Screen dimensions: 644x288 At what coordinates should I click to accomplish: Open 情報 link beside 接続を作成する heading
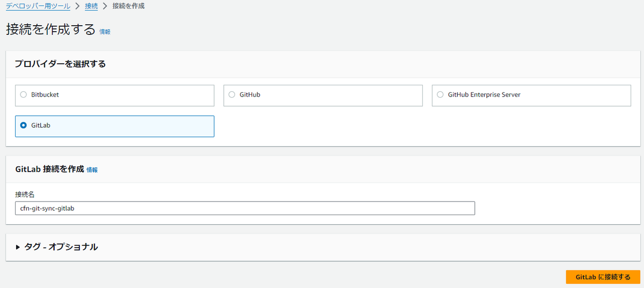point(105,32)
